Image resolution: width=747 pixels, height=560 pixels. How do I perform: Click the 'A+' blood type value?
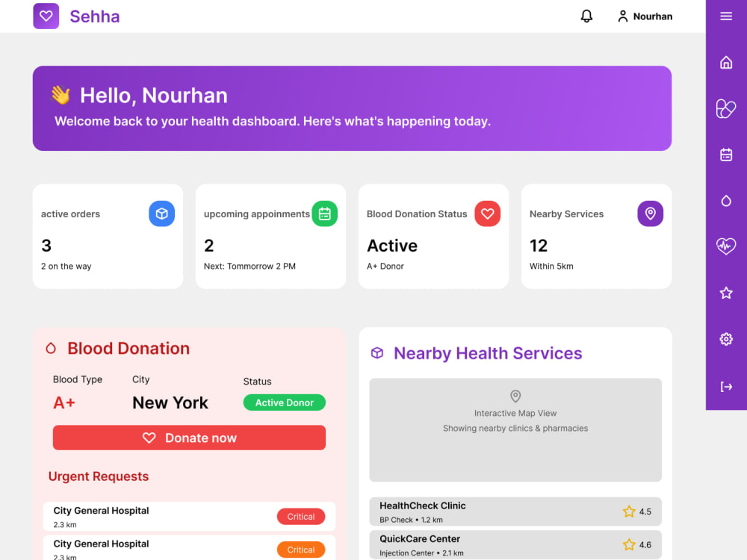click(64, 403)
